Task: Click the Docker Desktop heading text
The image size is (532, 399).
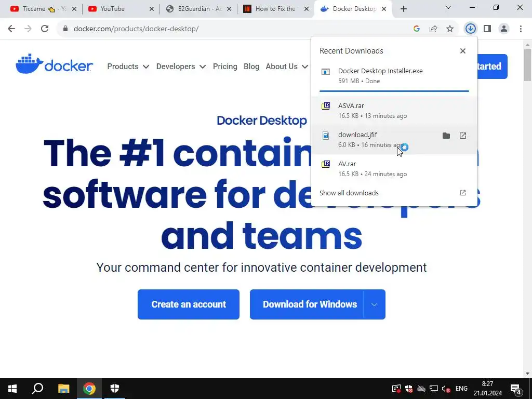Action: pos(262,121)
